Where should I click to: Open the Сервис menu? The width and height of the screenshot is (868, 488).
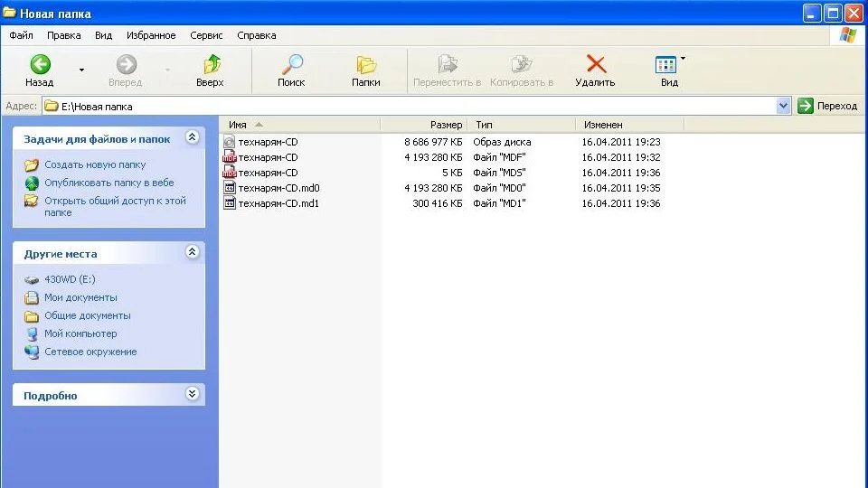point(206,35)
